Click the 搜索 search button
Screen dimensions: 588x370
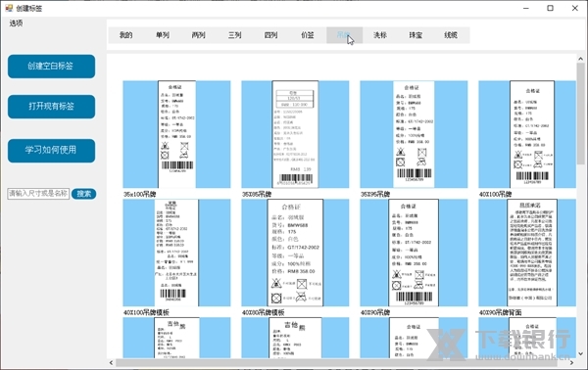pyautogui.click(x=83, y=194)
